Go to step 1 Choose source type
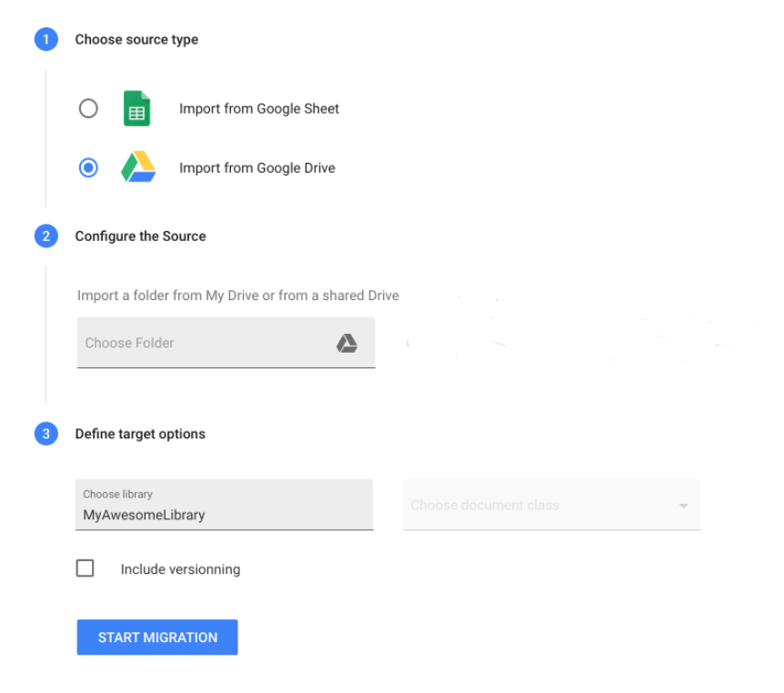Screen dimensions: 784x693 click(x=46, y=39)
